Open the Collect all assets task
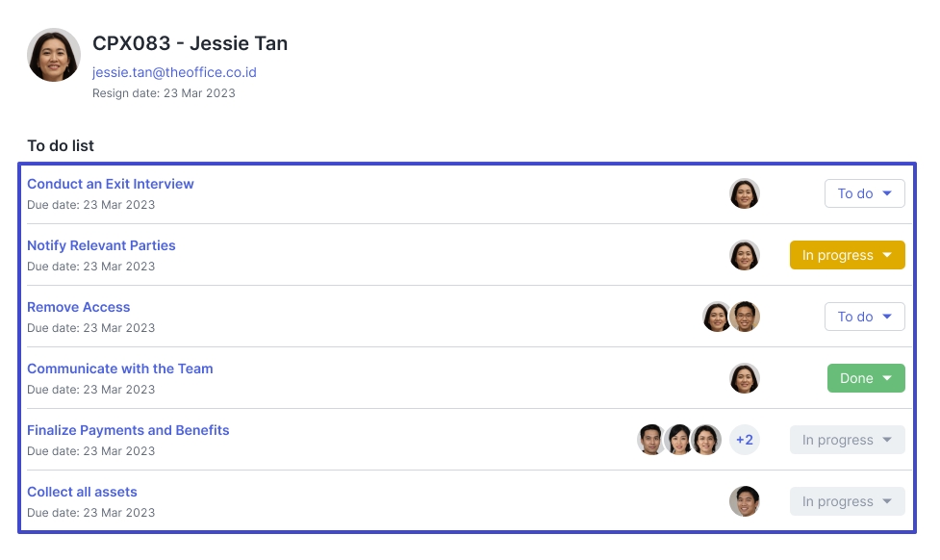The height and width of the screenshot is (560, 940). (82, 492)
